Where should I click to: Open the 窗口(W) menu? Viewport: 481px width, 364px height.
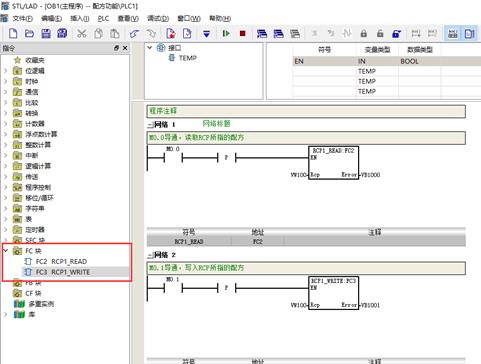click(189, 18)
